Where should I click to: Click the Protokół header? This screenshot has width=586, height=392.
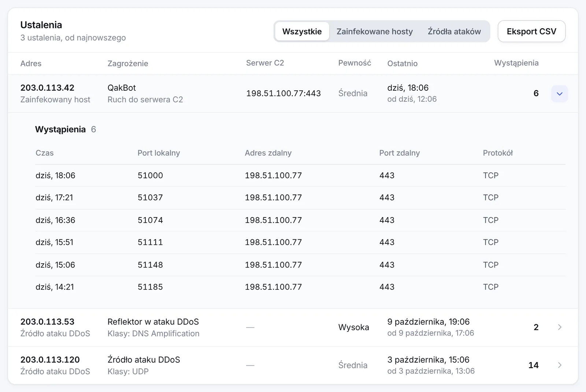click(x=498, y=153)
